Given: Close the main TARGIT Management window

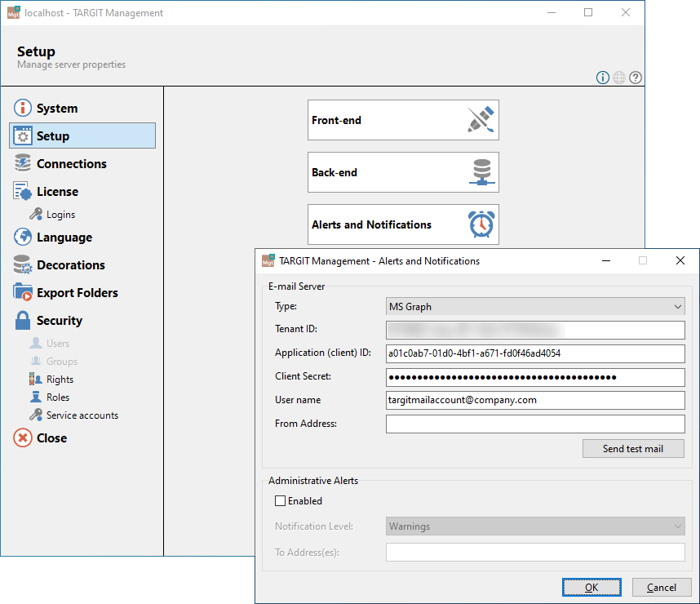Looking at the screenshot, I should [x=626, y=12].
